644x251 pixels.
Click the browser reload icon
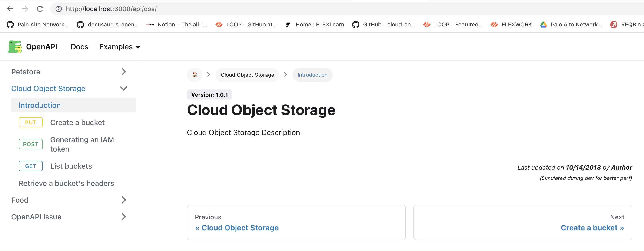40,9
